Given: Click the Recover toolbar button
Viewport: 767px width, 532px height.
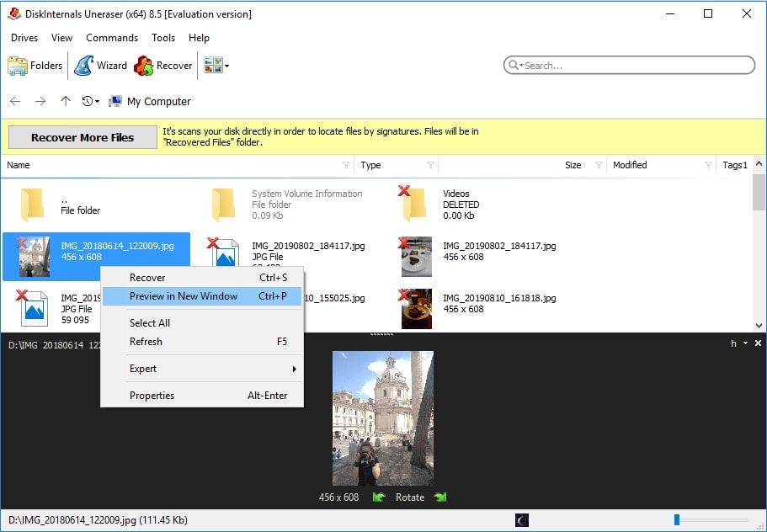Looking at the screenshot, I should [x=163, y=66].
